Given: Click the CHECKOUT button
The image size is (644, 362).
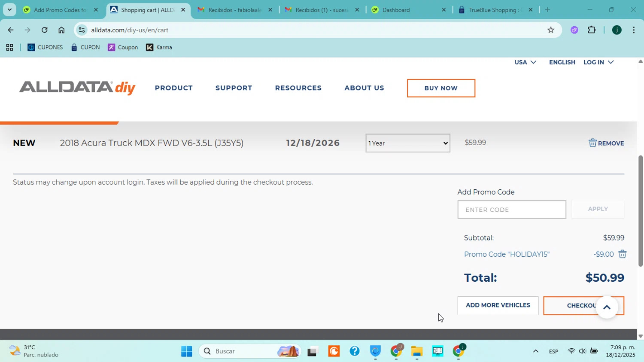Looking at the screenshot, I should (583, 306).
